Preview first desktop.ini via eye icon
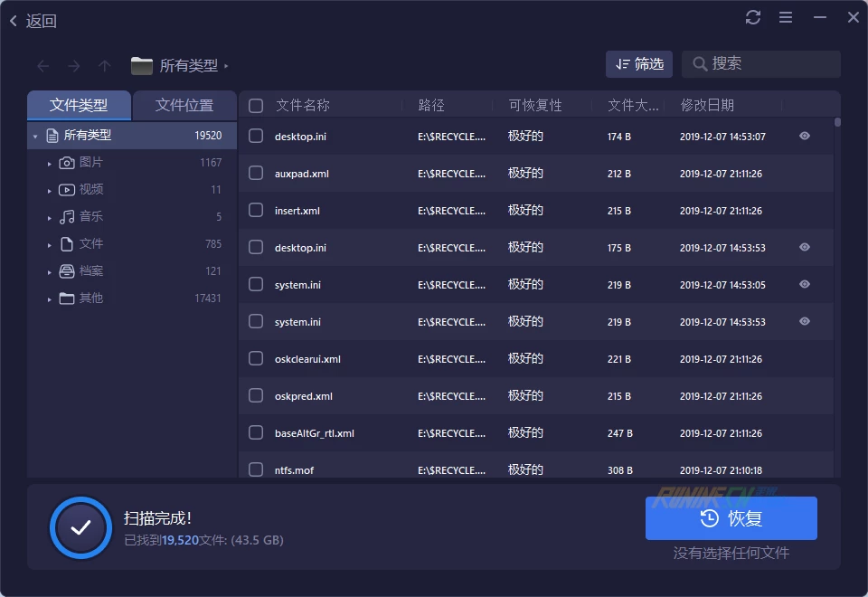Image resolution: width=868 pixels, height=597 pixels. 805,136
